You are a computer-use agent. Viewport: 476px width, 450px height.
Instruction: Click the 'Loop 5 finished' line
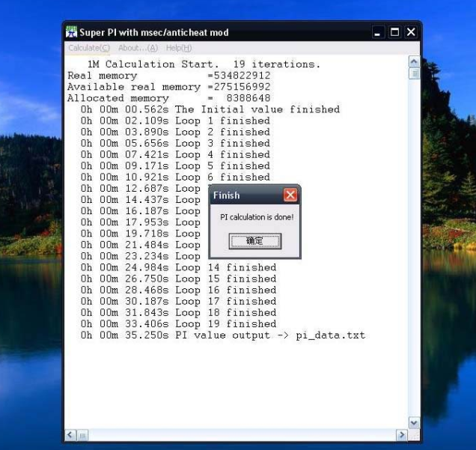(175, 165)
